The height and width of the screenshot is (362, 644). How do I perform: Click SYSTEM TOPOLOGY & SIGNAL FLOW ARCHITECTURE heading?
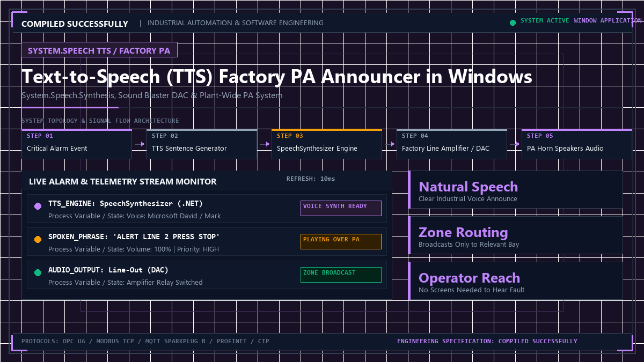coord(100,121)
